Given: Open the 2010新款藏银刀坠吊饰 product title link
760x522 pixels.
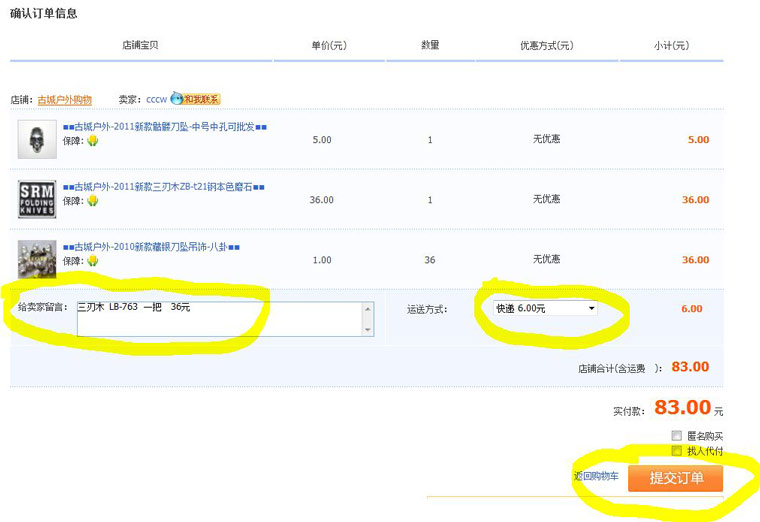Looking at the screenshot, I should [151, 247].
